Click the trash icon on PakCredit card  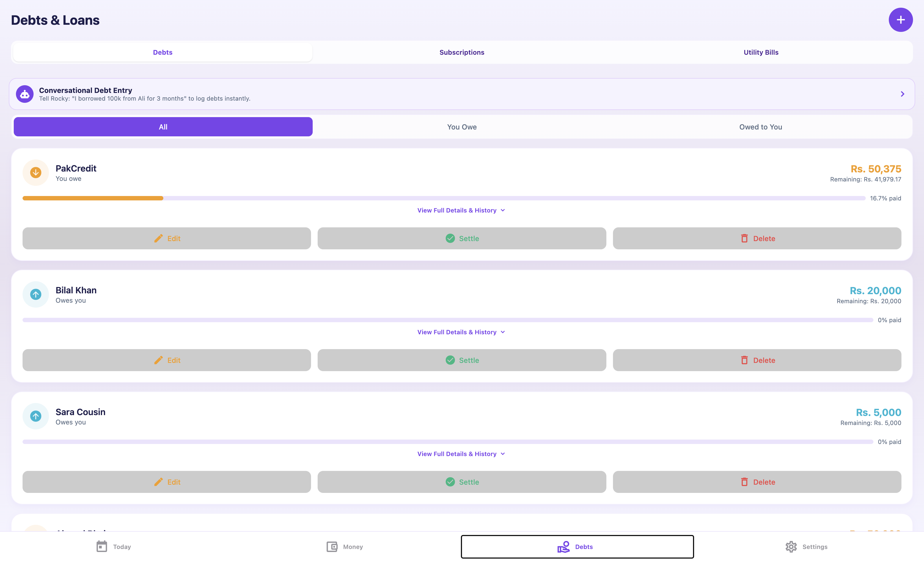744,238
